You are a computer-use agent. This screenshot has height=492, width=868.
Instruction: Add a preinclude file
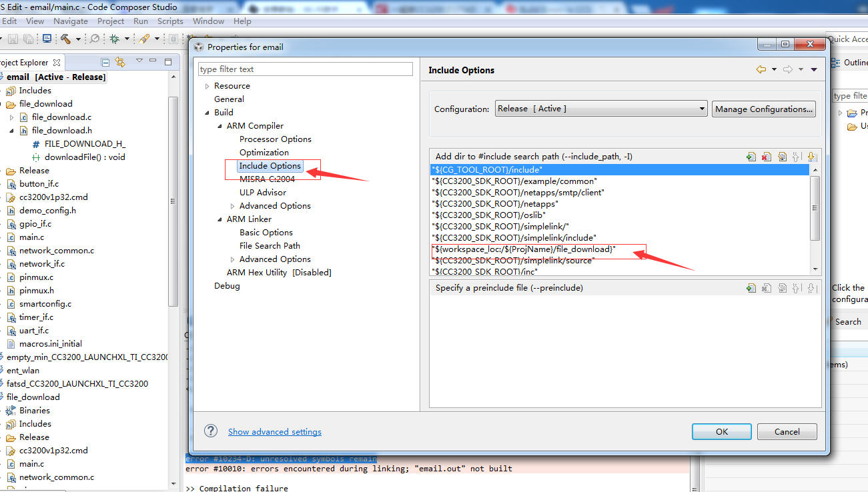click(751, 288)
